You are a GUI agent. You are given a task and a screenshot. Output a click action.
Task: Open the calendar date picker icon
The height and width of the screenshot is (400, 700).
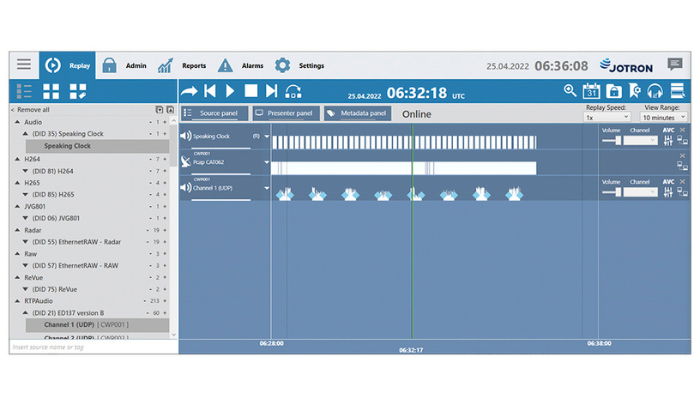(x=591, y=91)
